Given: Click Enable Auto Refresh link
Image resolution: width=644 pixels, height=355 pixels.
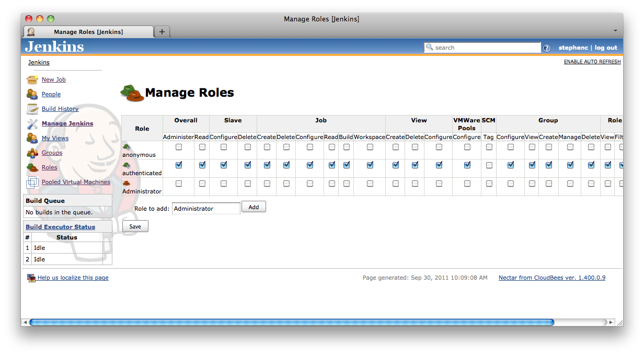Looking at the screenshot, I should click(592, 62).
